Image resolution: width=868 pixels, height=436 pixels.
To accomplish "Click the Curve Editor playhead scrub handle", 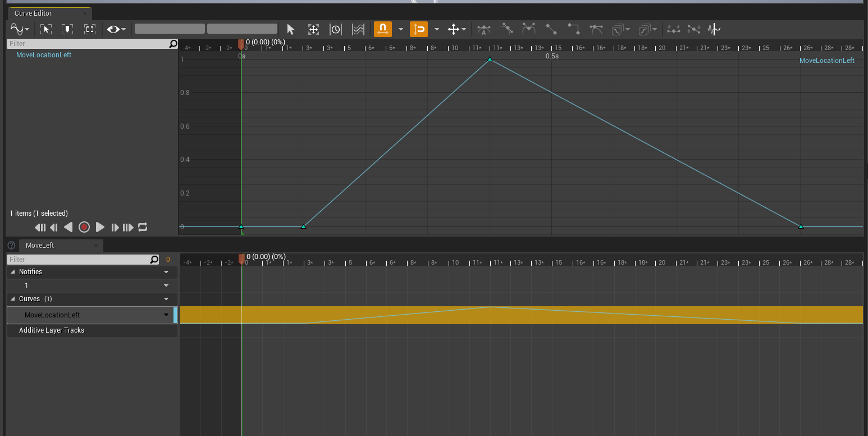I will click(241, 44).
